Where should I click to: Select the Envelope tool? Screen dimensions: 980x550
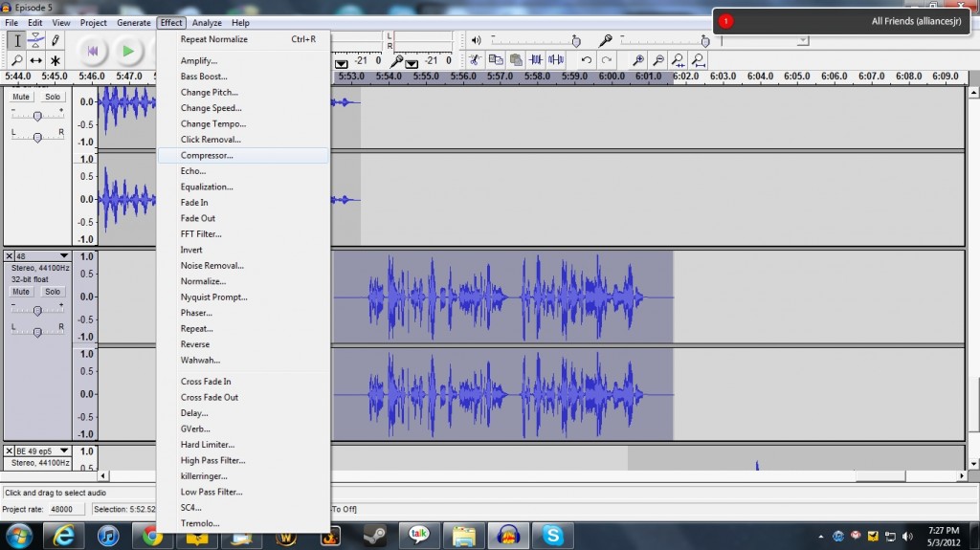pos(36,40)
